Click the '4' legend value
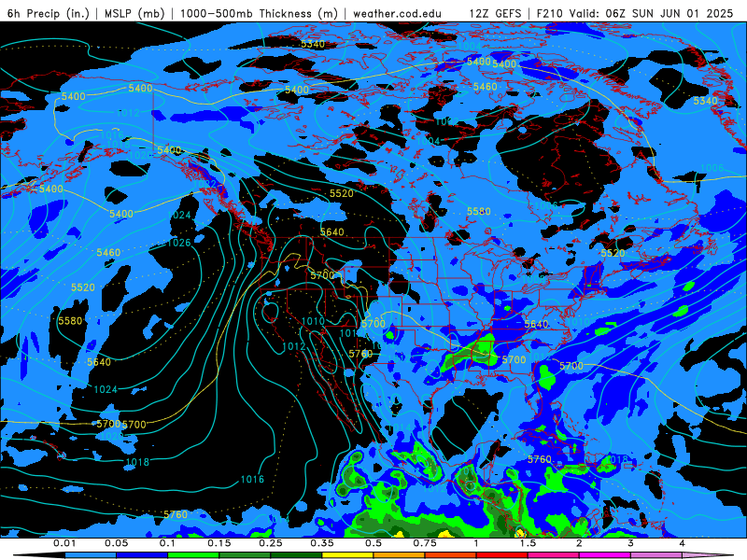The height and width of the screenshot is (560, 747). pyautogui.click(x=682, y=543)
